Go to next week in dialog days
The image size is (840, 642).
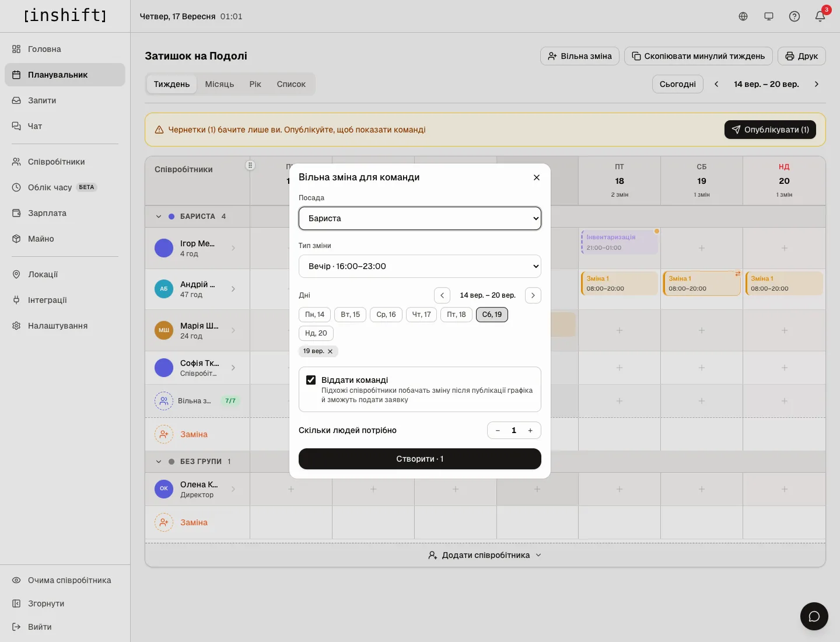[x=533, y=295]
